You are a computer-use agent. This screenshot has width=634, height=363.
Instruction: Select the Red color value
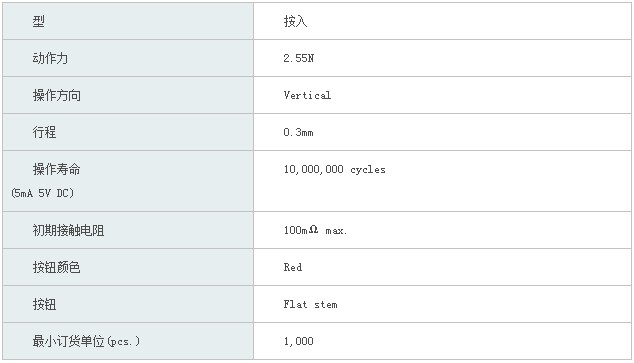click(293, 267)
